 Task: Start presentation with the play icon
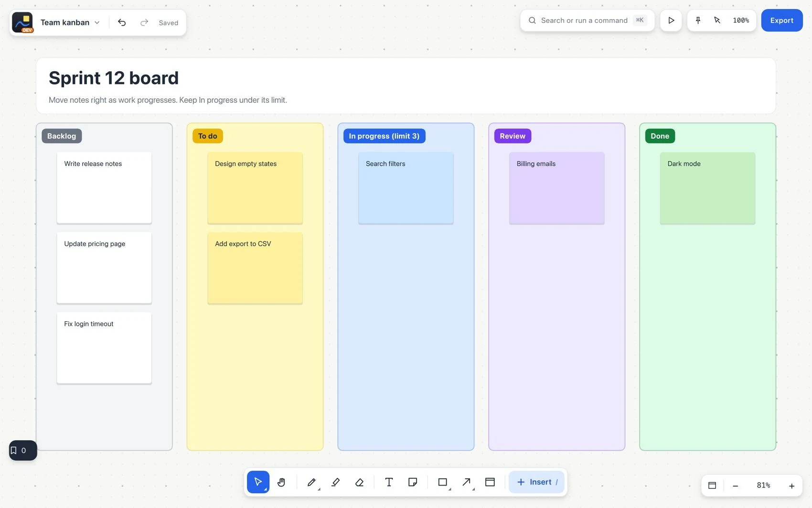pyautogui.click(x=671, y=21)
